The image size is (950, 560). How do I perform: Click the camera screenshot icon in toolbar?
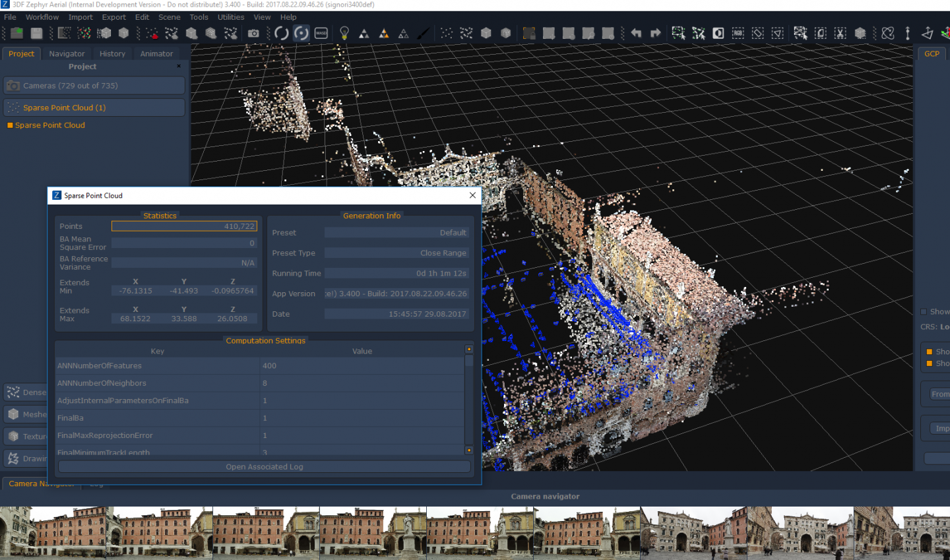tap(254, 33)
